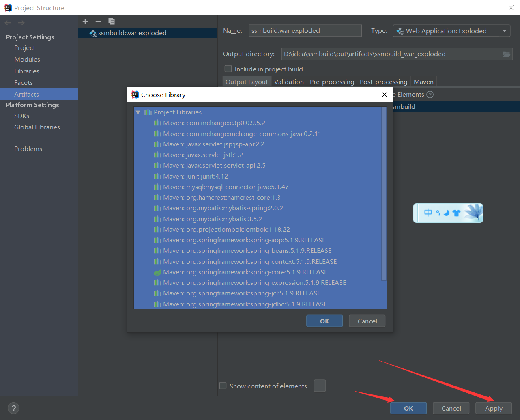
Task: Click the spring-core leaf library icon
Action: point(157,272)
